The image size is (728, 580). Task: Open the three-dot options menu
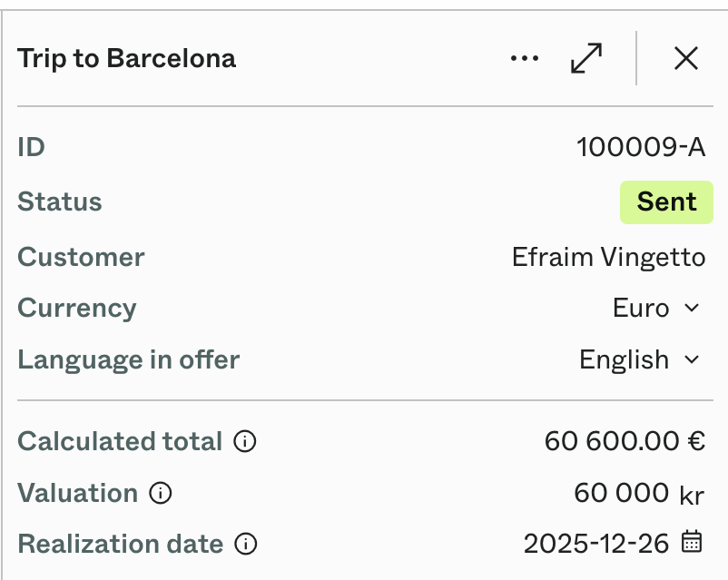[525, 57]
